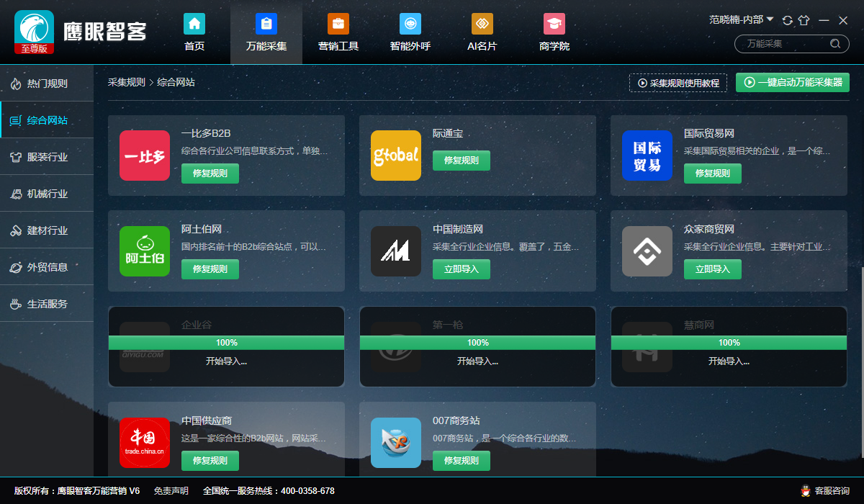Screen dimensions: 864x504
Task: Click the red 中国供应商 logo
Action: [x=145, y=443]
